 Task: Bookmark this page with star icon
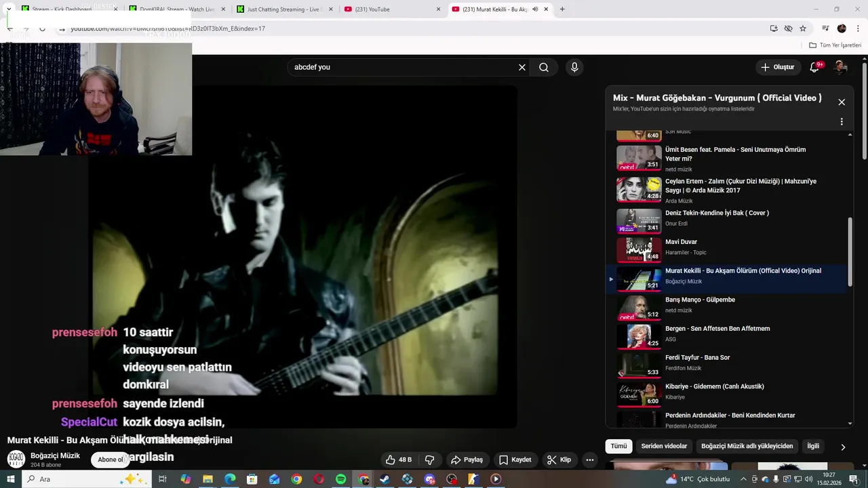click(x=803, y=28)
